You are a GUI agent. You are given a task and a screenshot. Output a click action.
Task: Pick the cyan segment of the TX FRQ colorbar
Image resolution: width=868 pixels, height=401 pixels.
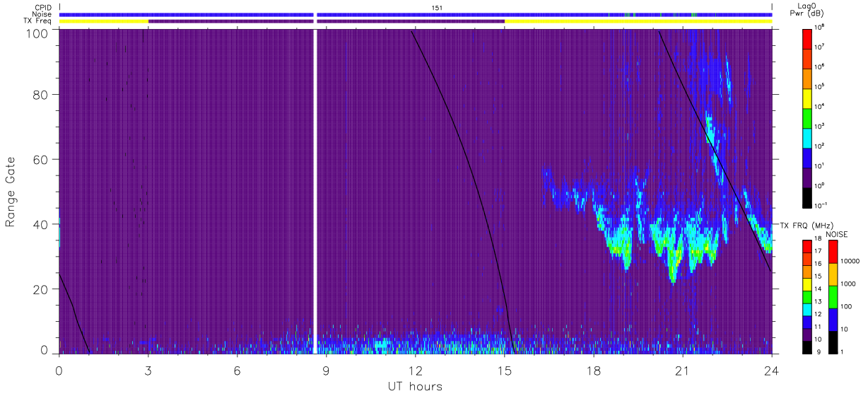[x=808, y=309]
